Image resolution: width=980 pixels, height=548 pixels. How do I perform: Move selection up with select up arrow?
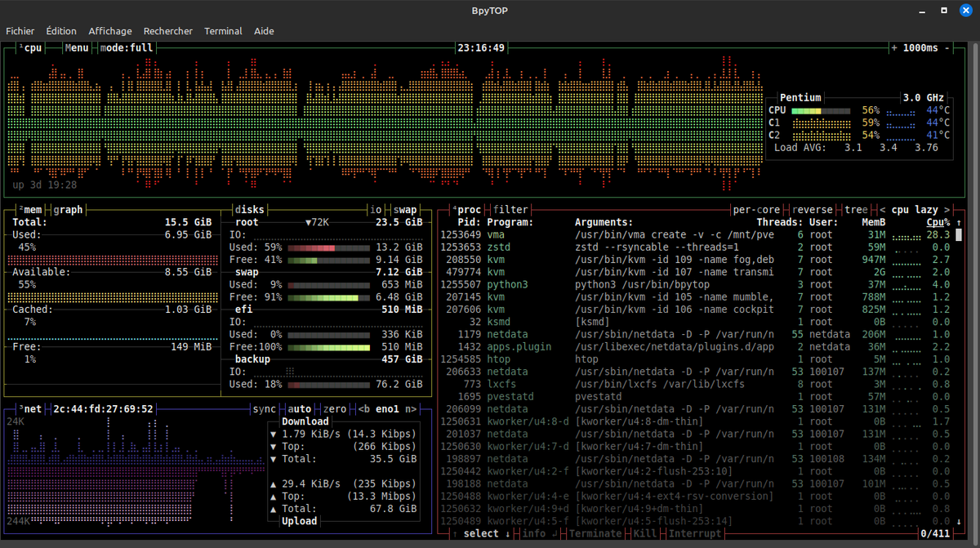pyautogui.click(x=456, y=534)
